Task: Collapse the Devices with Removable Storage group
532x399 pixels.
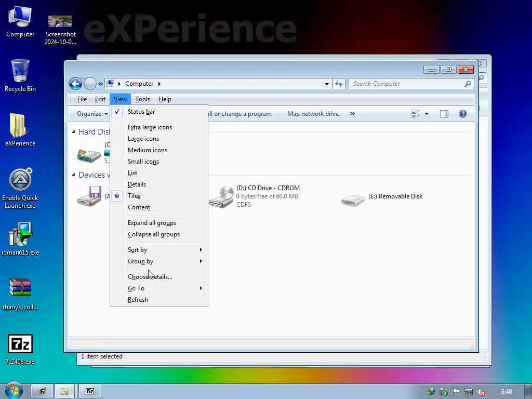Action: point(73,175)
